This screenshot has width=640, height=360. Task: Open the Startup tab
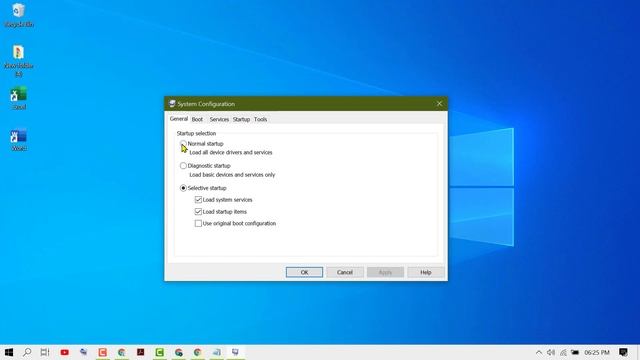(x=241, y=119)
